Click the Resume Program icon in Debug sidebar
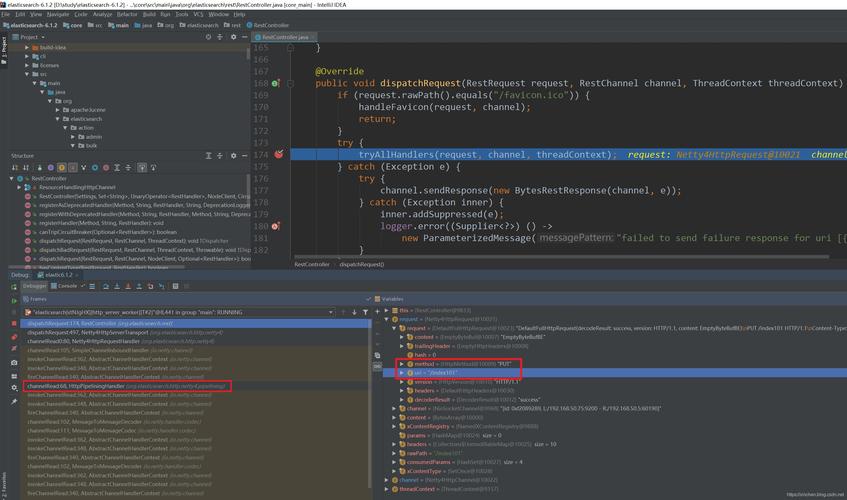The width and height of the screenshot is (847, 500). (x=14, y=301)
